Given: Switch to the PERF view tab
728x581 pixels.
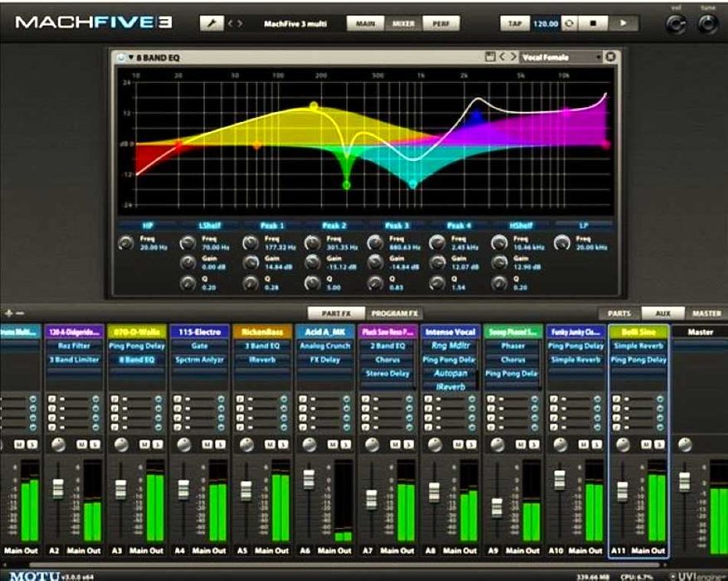Looking at the screenshot, I should [441, 23].
